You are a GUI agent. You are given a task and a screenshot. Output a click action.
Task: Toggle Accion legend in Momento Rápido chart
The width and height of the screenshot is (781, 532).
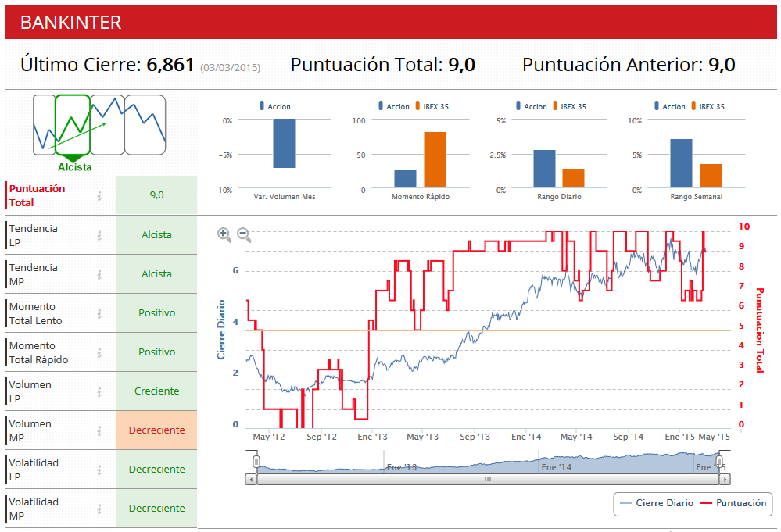pos(393,106)
